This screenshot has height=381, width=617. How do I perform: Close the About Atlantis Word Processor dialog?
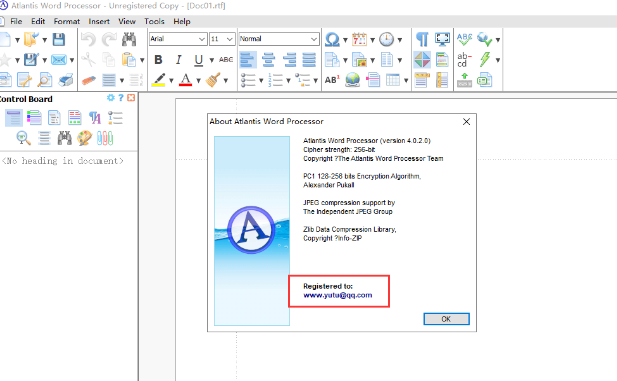point(466,122)
